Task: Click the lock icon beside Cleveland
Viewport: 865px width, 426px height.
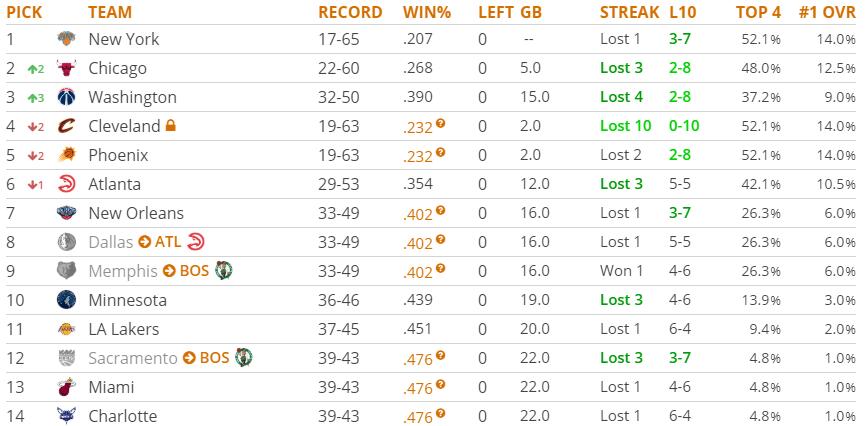Action: coord(171,126)
